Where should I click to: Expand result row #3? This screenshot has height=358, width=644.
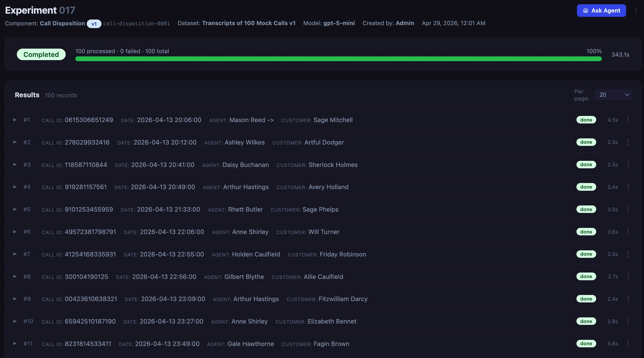coord(15,165)
